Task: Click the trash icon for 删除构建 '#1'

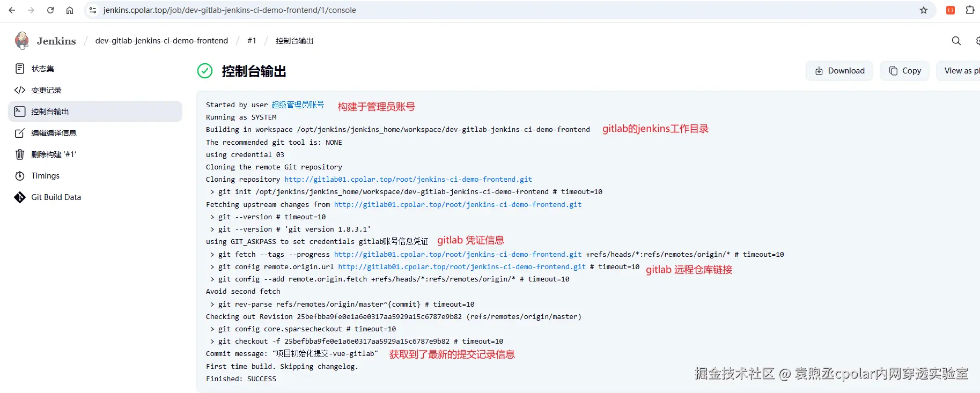Action: [20, 154]
